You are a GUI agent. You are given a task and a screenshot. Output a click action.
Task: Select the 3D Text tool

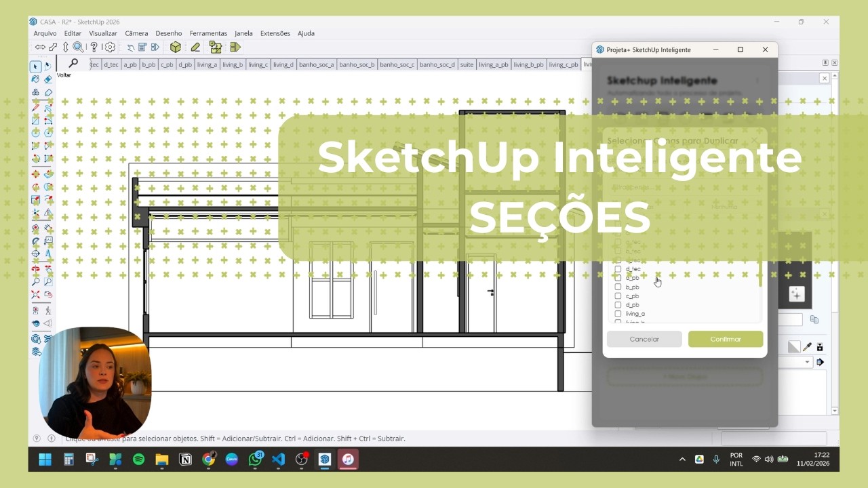(x=48, y=253)
